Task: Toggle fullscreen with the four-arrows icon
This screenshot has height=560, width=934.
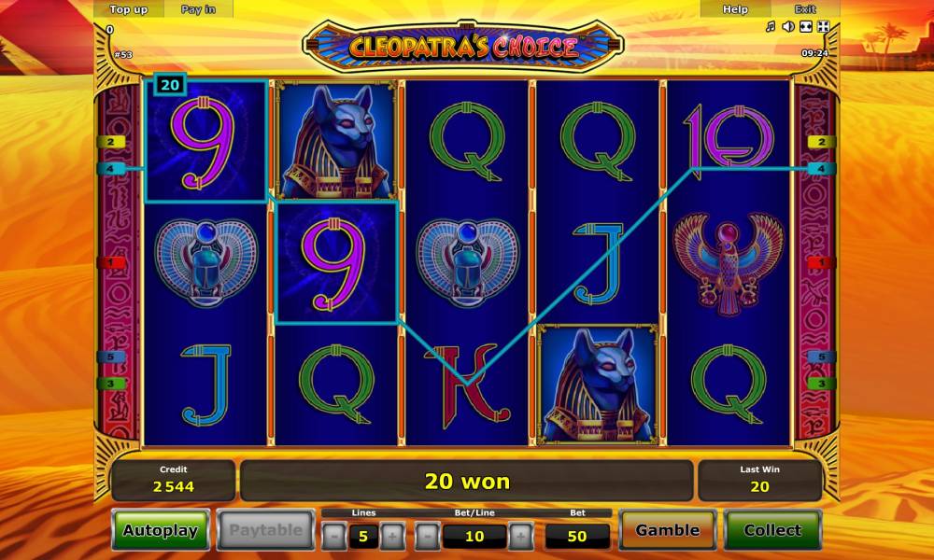Action: coord(824,27)
